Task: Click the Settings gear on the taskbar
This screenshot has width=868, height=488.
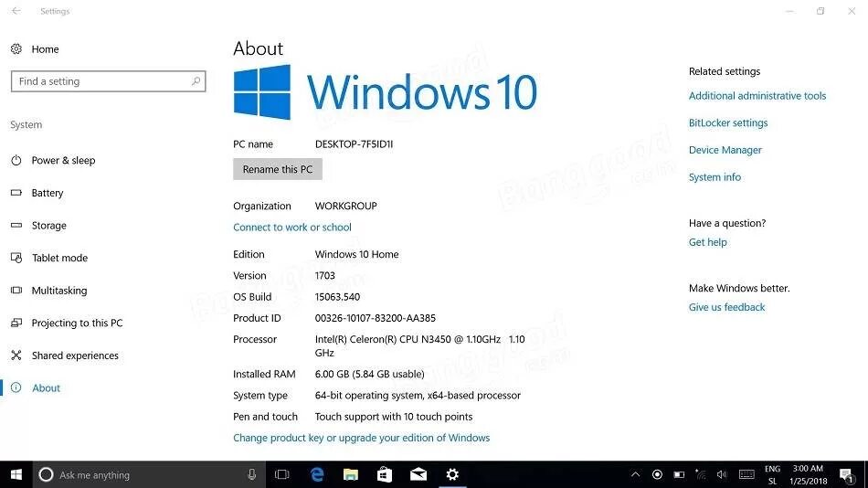Action: click(x=452, y=474)
